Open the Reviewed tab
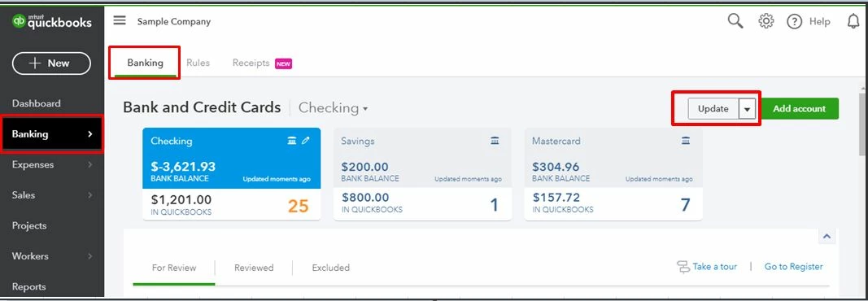Image resolution: width=868 pixels, height=301 pixels. 254,268
